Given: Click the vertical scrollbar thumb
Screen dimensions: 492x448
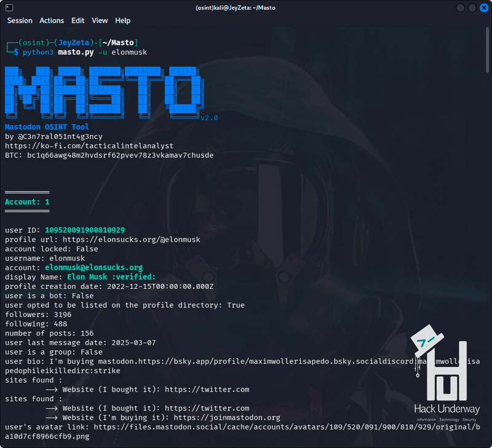Looking at the screenshot, I should [x=487, y=50].
